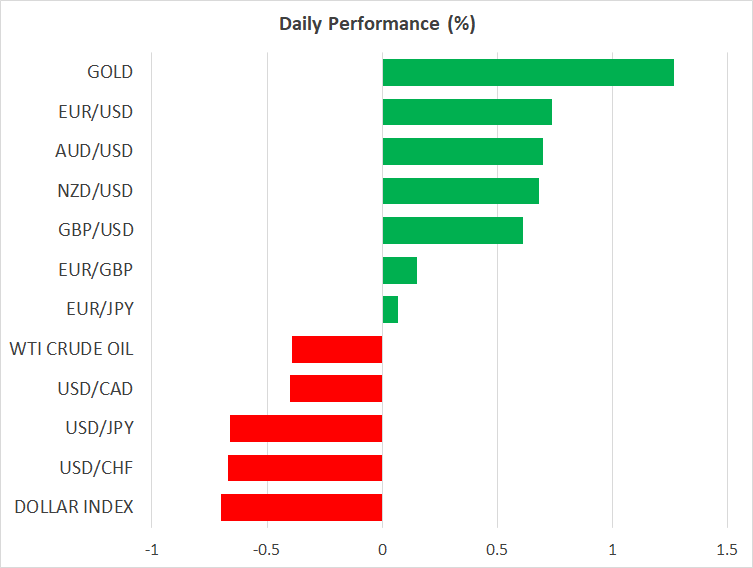Select the 0 axis tick label
Viewport: 753px width, 568px height.
(382, 550)
